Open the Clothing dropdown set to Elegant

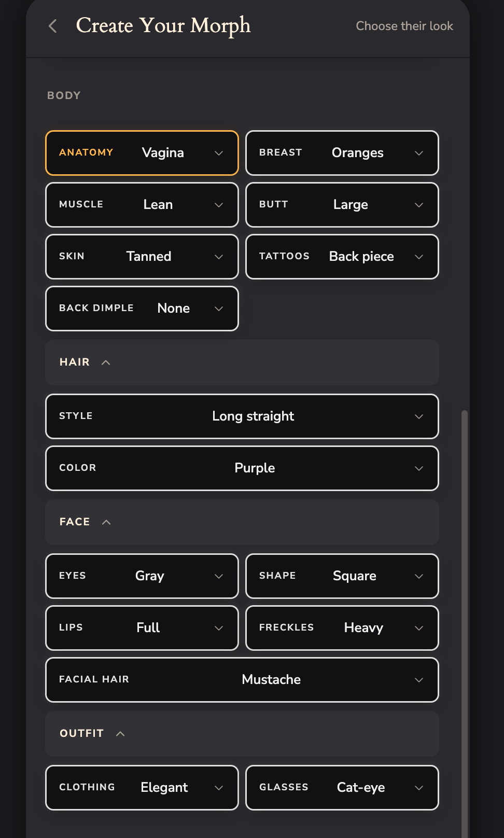142,788
